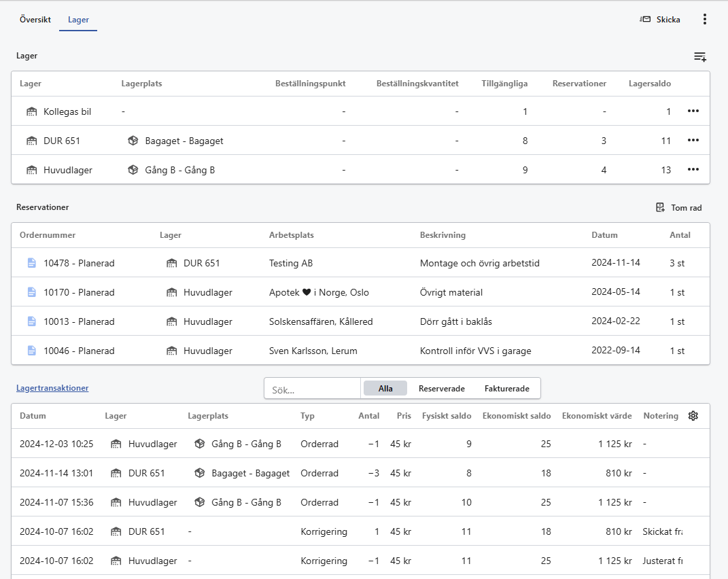Click the document icon for order 10478
Image resolution: width=728 pixels, height=579 pixels.
coord(31,263)
